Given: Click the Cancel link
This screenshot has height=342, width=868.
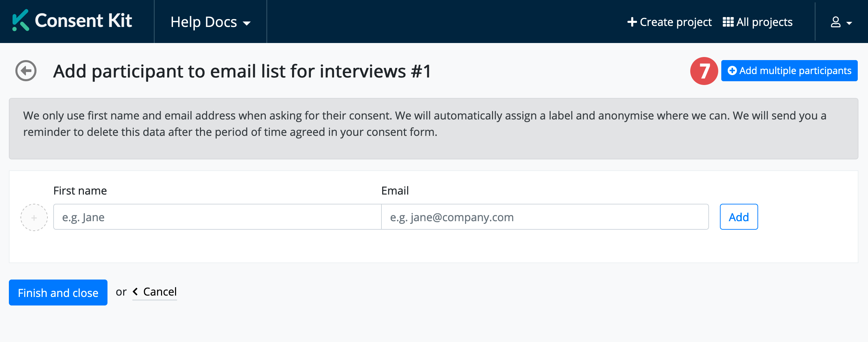Looking at the screenshot, I should [x=160, y=292].
